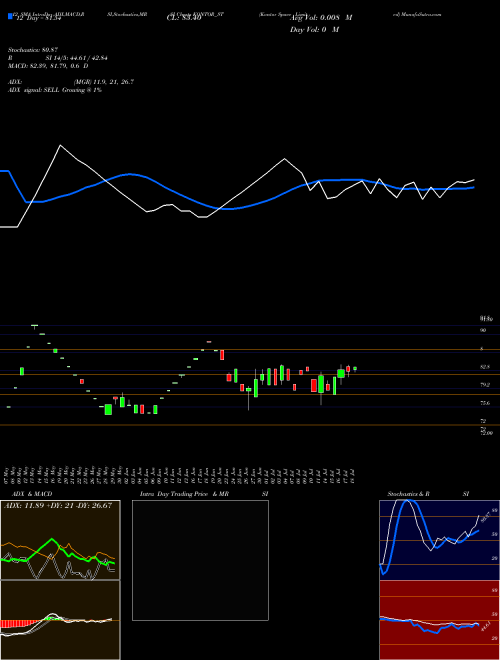
Task: Open the ADX indicator chart thumbnail
Action: coord(60,540)
